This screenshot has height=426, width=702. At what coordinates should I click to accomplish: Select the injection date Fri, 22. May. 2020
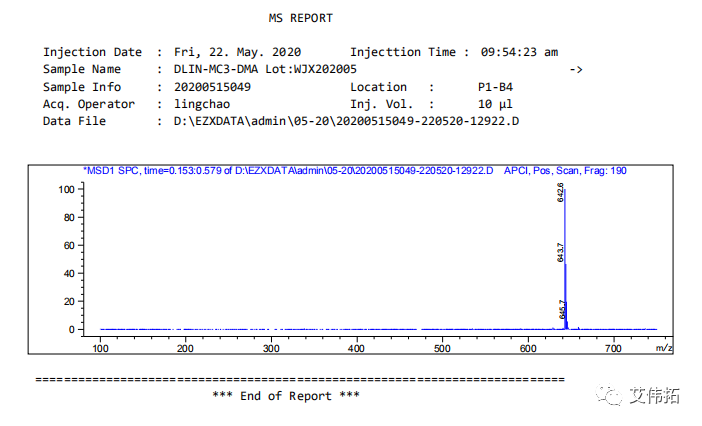(x=237, y=52)
